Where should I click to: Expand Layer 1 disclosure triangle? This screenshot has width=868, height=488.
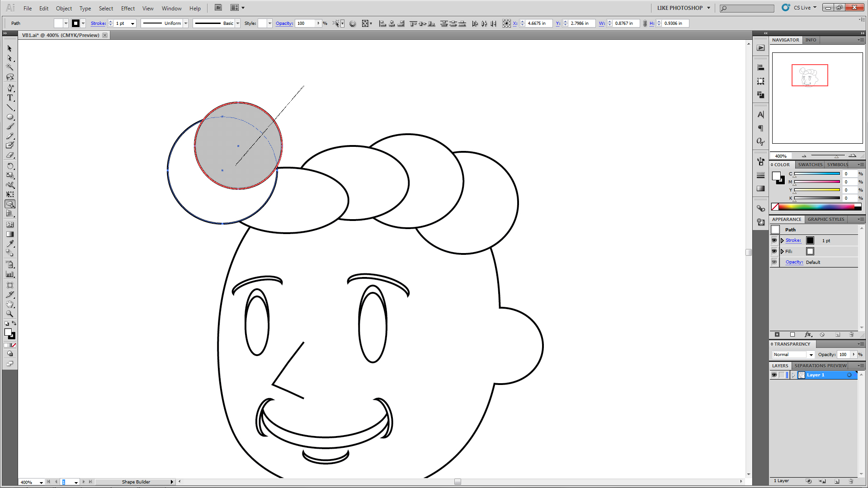click(793, 375)
